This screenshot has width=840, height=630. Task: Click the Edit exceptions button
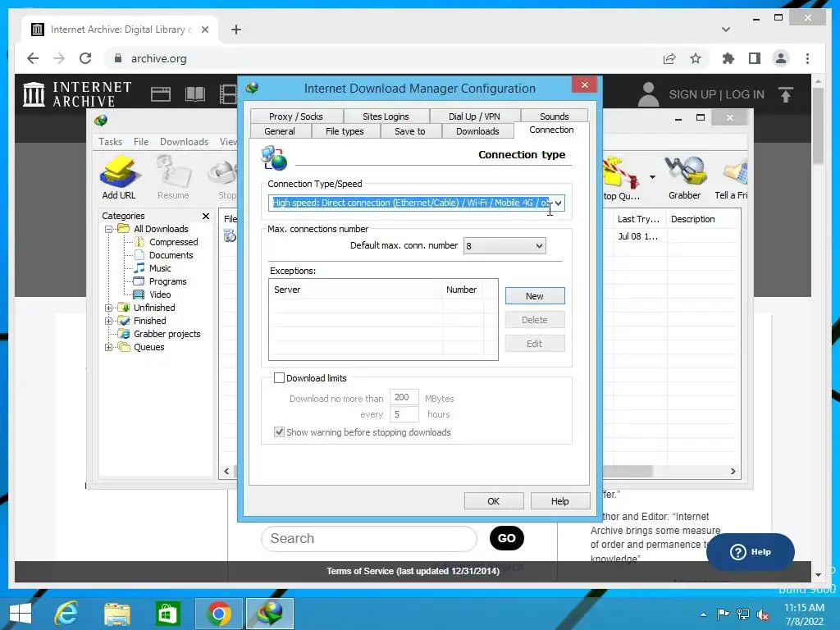click(x=535, y=344)
